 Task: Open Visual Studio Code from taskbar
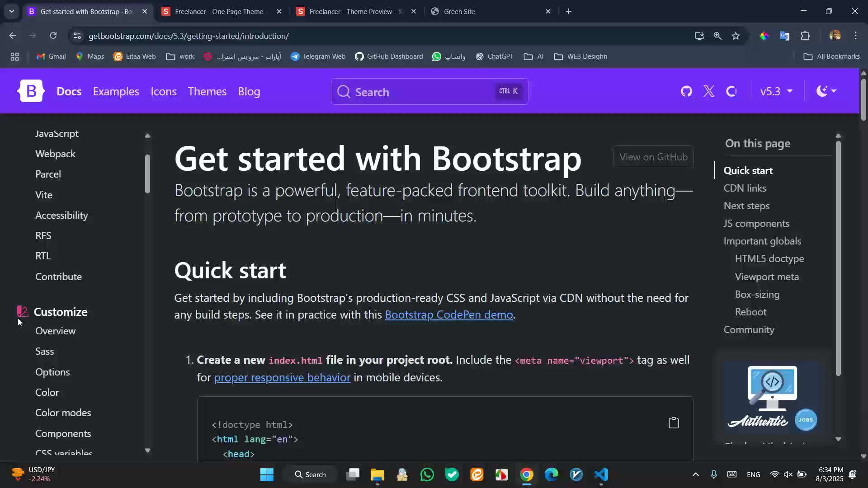click(x=601, y=474)
